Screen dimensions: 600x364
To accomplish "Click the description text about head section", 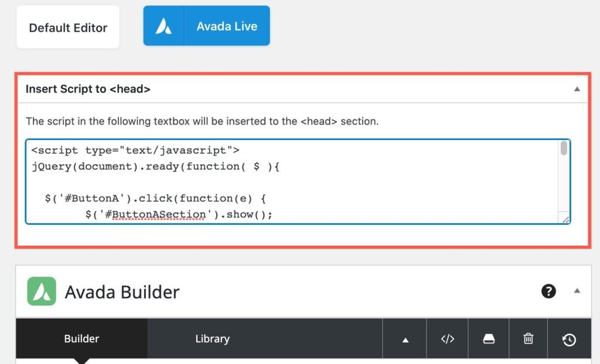I will click(x=202, y=121).
